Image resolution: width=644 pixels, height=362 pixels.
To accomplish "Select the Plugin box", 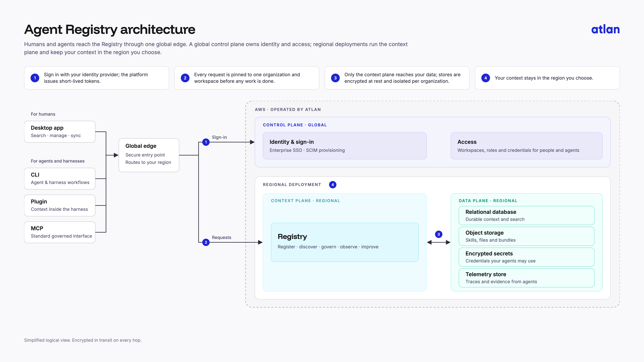I will (60, 205).
